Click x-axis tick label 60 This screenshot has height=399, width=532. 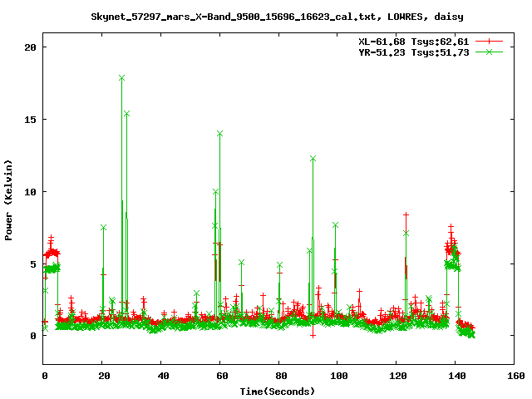[222, 376]
